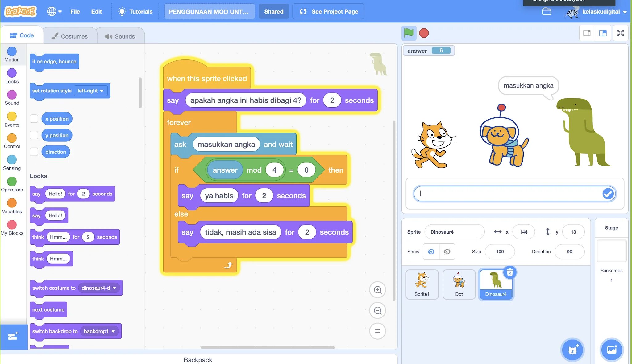Click the green flag to run project
The image size is (632, 364).
point(408,33)
